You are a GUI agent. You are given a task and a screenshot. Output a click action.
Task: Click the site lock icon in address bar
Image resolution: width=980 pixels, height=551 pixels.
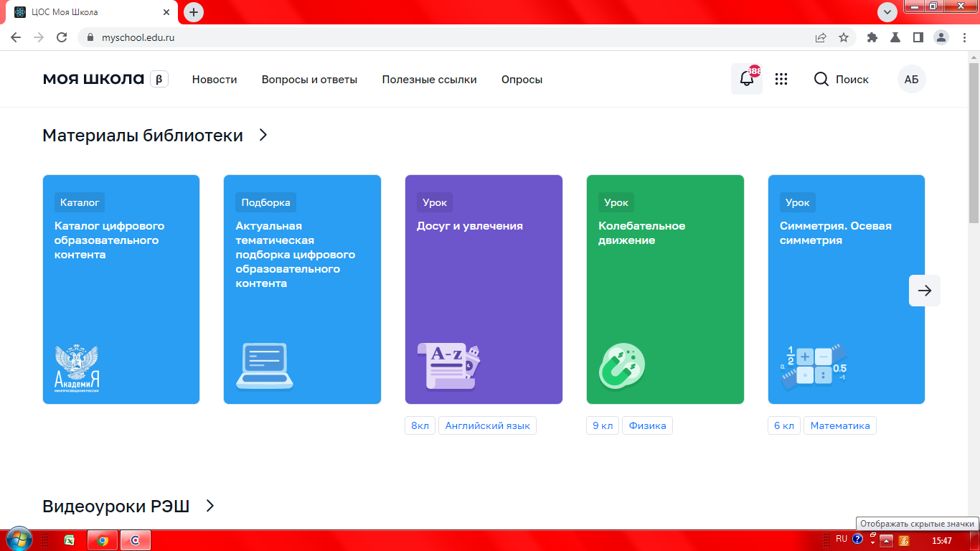tap(90, 37)
